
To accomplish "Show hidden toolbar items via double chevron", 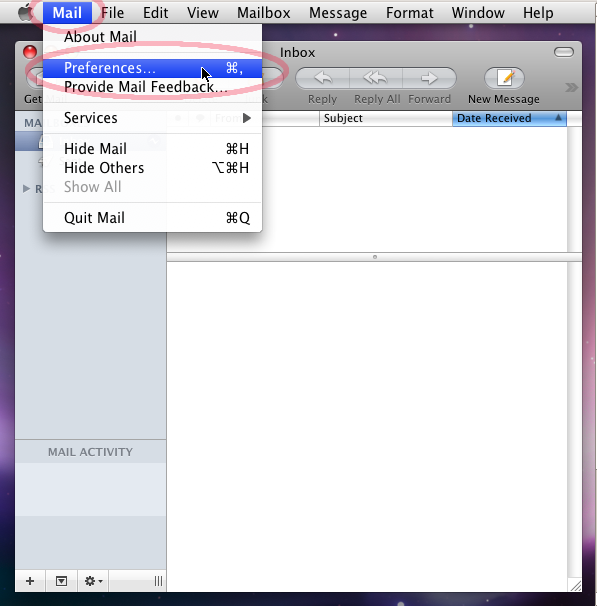I will tap(571, 88).
